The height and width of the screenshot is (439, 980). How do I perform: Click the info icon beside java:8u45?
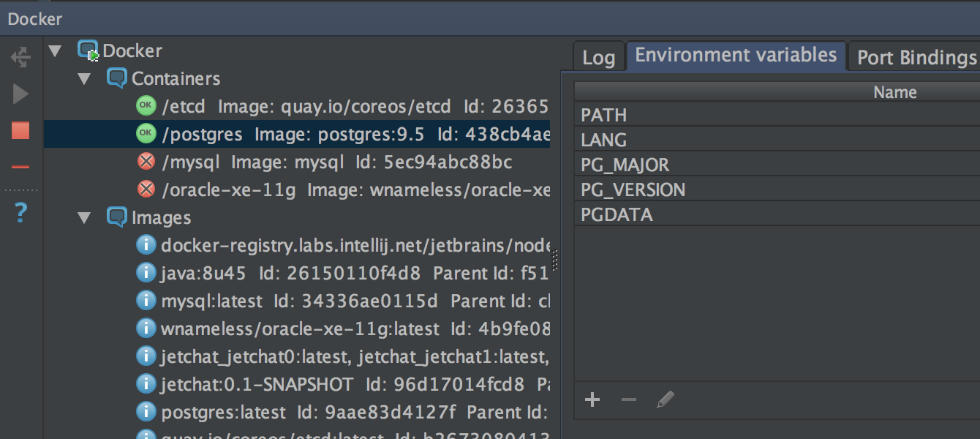(x=146, y=273)
